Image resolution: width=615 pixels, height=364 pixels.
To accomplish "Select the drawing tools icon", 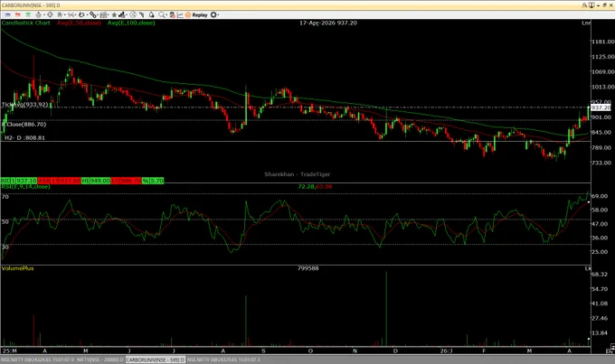I will [60, 14].
